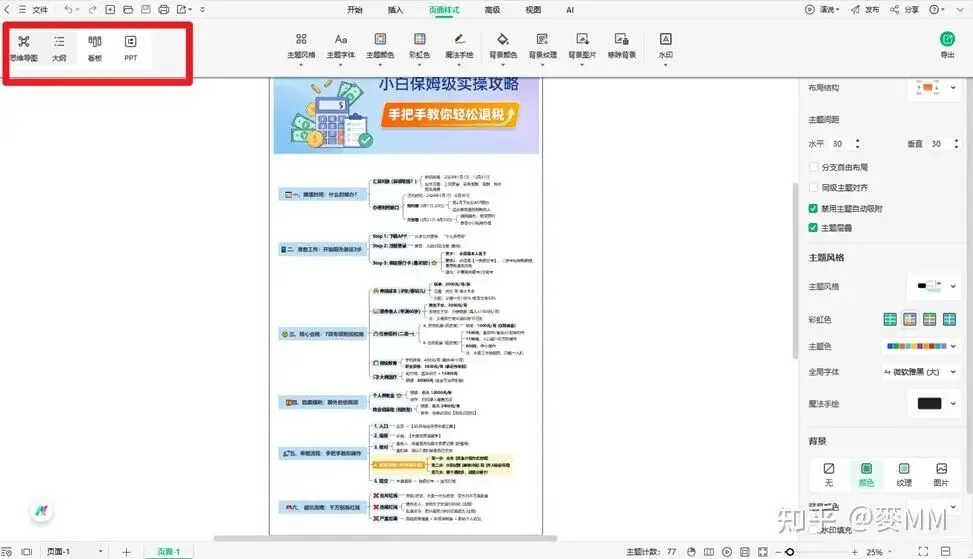
Task: Select the first 彩虹色 rainbow swatch
Action: 890,319
